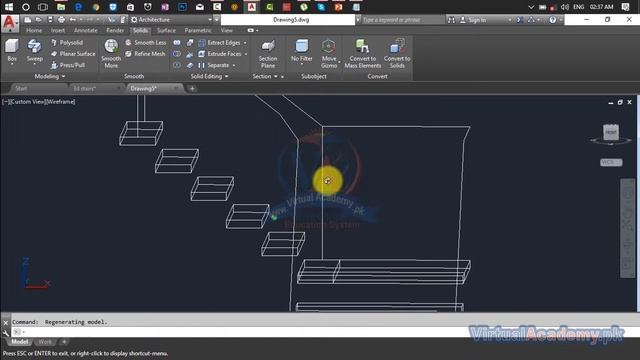Click the Help question mark icon
640x360 pixels.
pyautogui.click(x=553, y=20)
